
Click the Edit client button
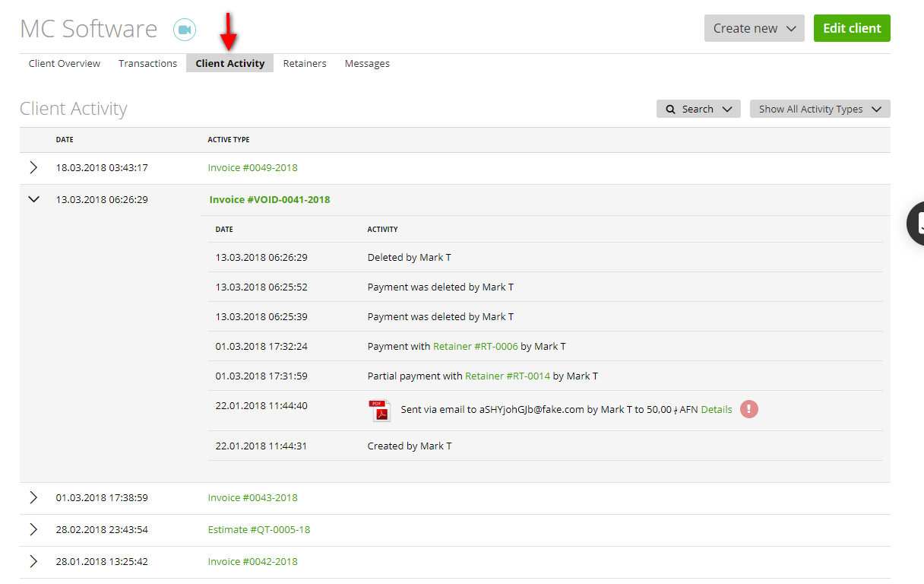point(852,27)
